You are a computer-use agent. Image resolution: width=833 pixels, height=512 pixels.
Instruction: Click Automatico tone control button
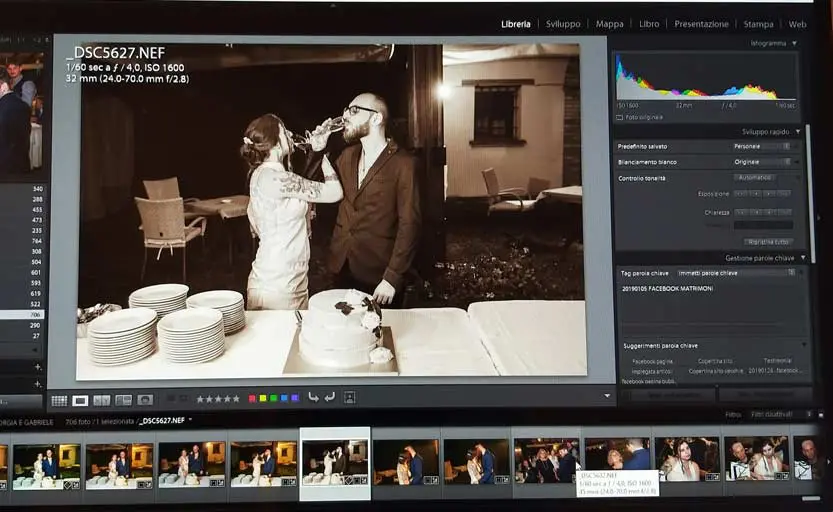(x=754, y=177)
